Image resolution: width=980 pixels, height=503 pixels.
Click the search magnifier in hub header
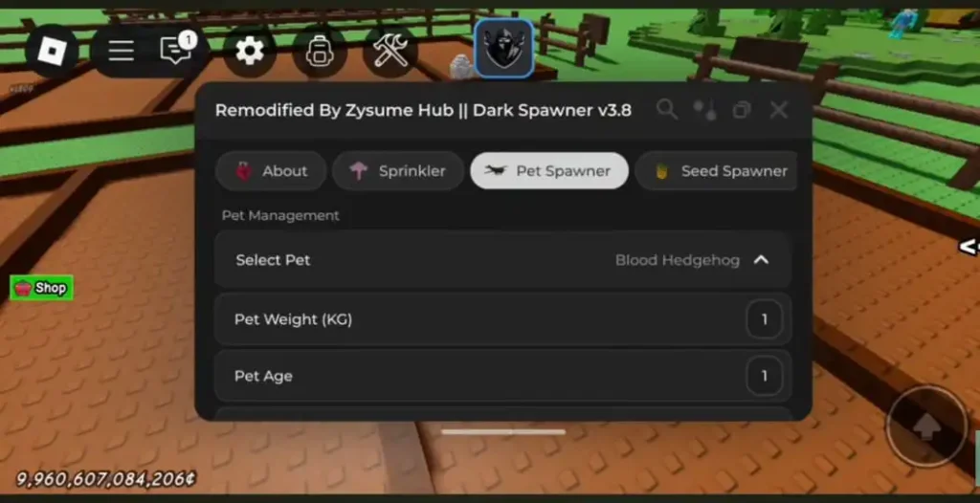pyautogui.click(x=667, y=110)
